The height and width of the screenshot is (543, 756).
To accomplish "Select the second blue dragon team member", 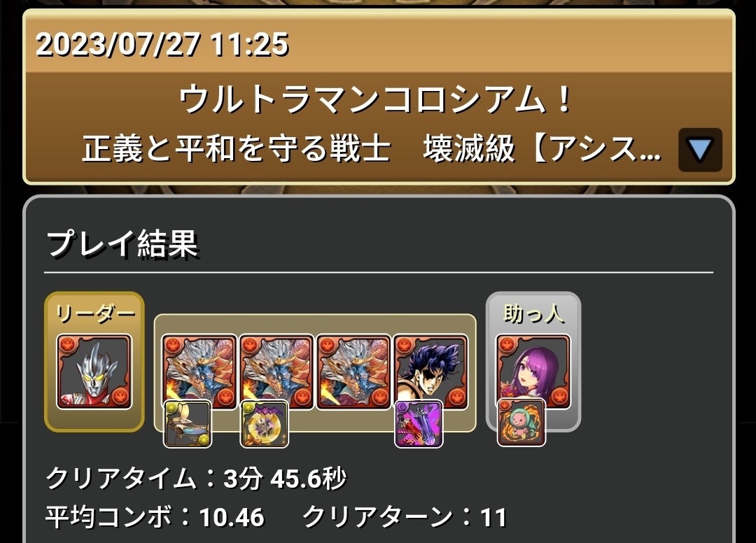I will [276, 372].
